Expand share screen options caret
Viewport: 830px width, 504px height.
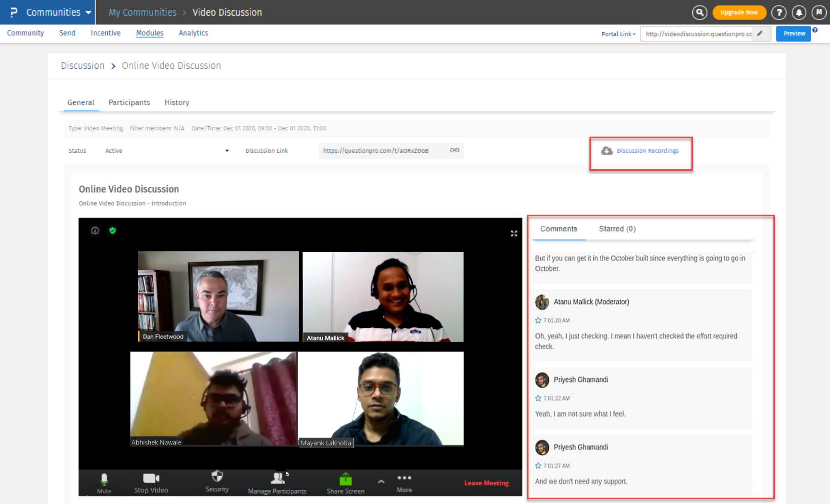click(x=381, y=482)
